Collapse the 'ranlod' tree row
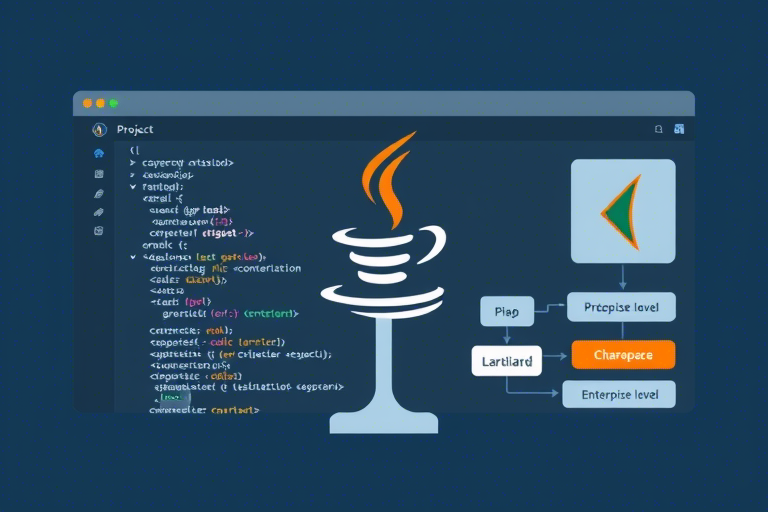768x512 pixels. (133, 187)
